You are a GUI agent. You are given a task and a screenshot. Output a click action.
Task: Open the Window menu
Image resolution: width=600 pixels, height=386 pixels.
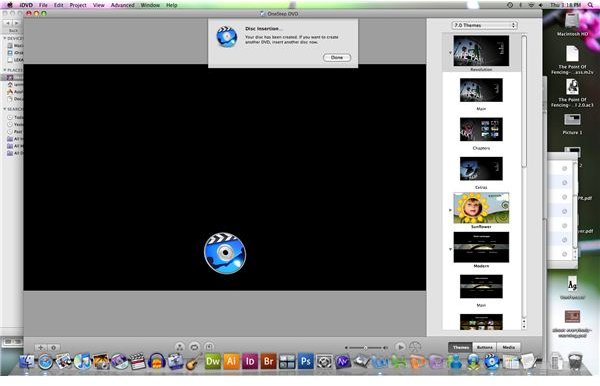(150, 5)
